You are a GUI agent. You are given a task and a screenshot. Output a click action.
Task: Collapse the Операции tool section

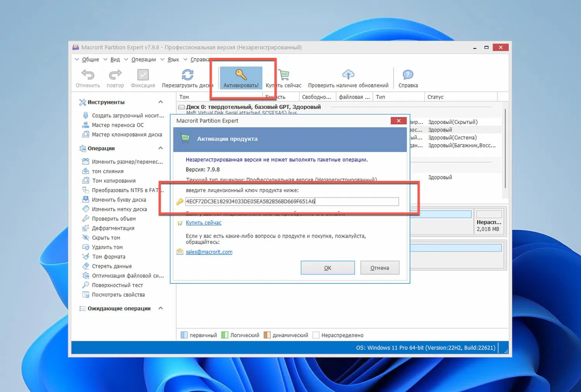(x=161, y=148)
